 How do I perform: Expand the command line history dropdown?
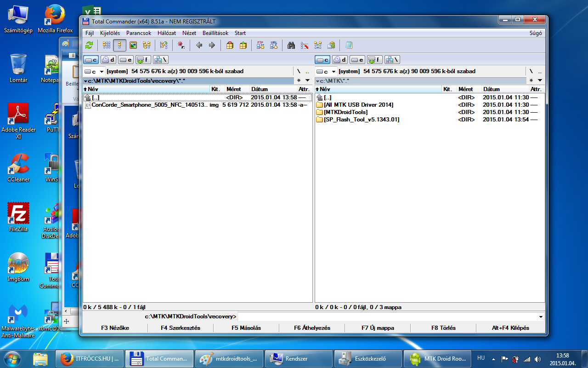tap(541, 317)
